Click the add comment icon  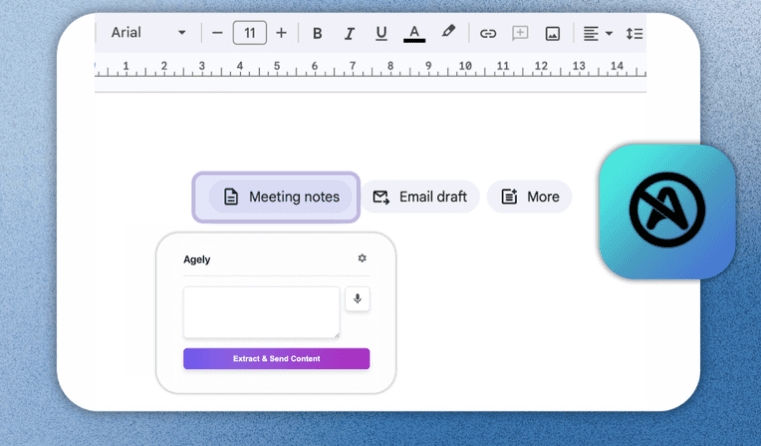point(520,33)
